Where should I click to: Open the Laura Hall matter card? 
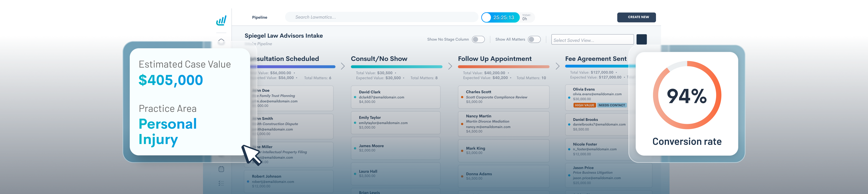395,173
